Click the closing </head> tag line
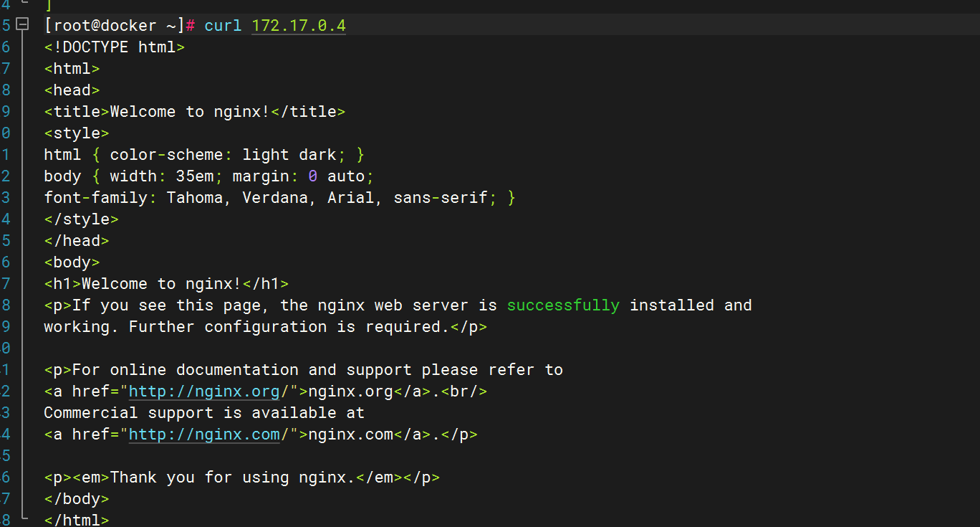980x527 pixels. [77, 241]
